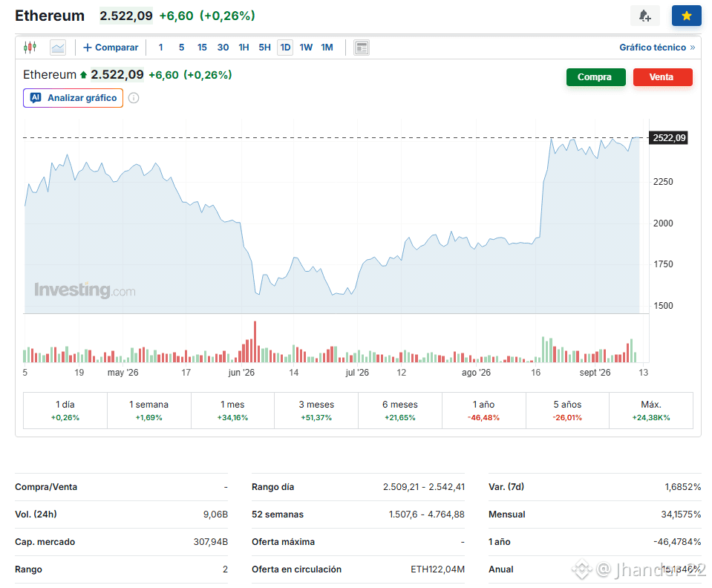Image resolution: width=712 pixels, height=588 pixels.
Task: Toggle the watchlist star icon
Action: (x=686, y=16)
